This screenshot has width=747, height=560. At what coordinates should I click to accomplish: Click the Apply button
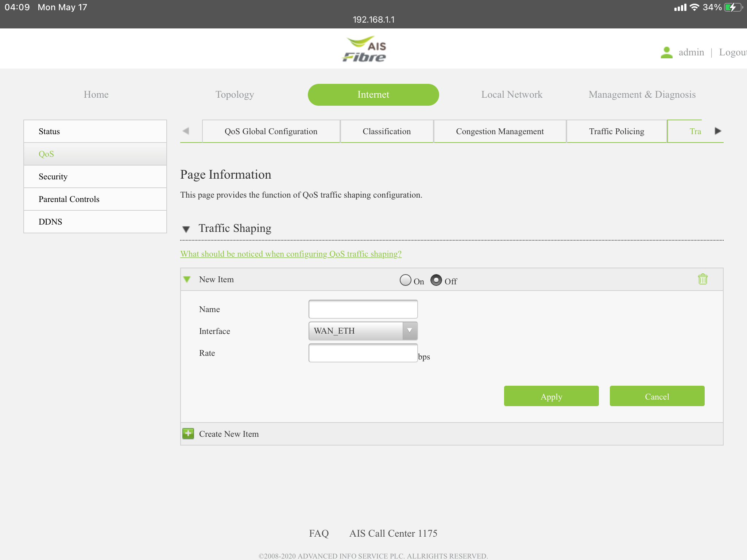click(551, 396)
